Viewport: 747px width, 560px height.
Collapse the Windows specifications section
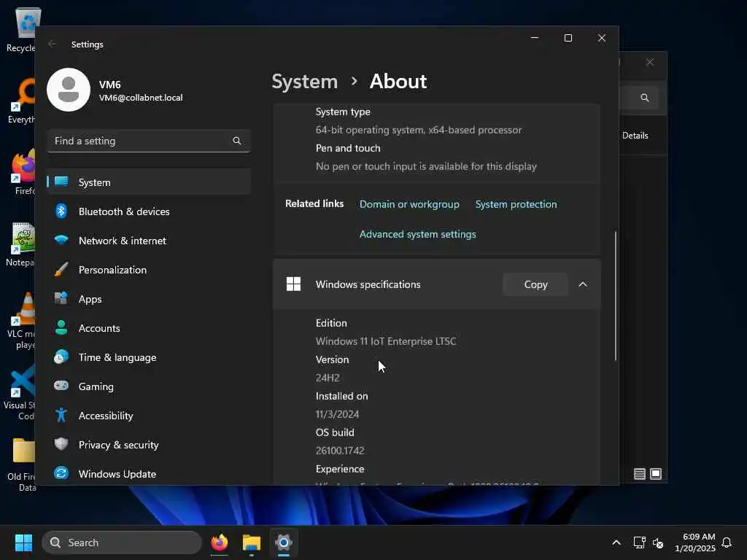(583, 284)
